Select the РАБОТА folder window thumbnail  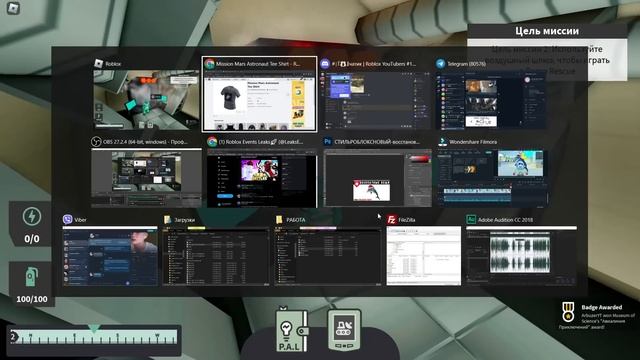point(328,256)
